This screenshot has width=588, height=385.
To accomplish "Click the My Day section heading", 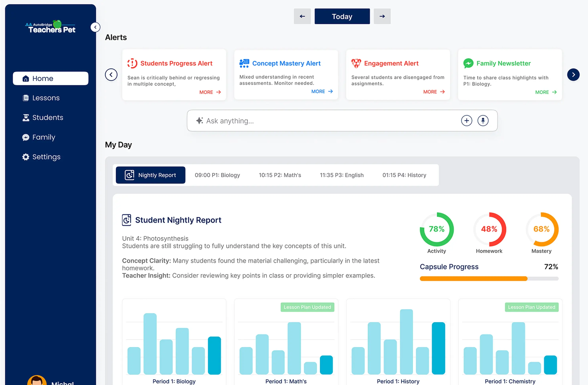I will (x=118, y=145).
